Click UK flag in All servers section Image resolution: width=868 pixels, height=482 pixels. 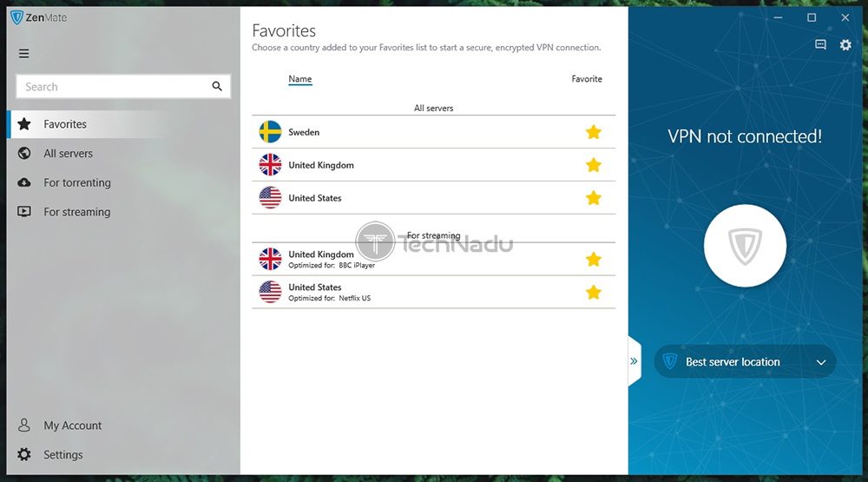[270, 164]
